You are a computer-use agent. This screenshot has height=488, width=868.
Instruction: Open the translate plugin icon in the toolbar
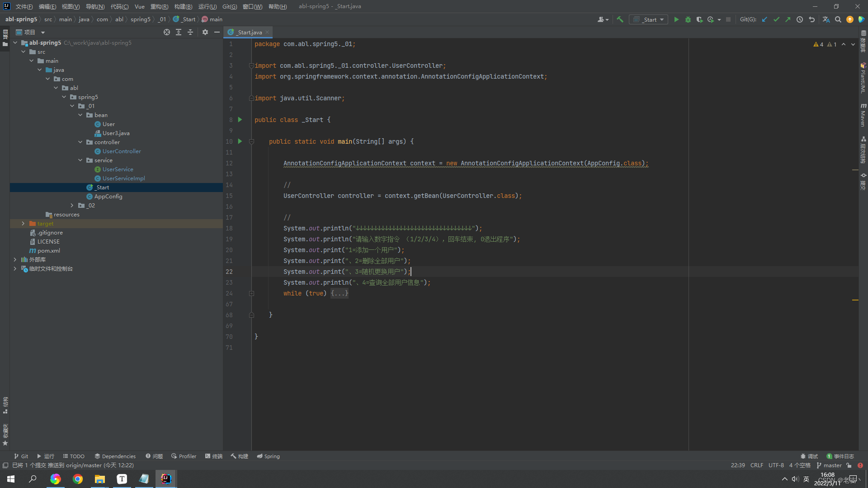pos(826,19)
